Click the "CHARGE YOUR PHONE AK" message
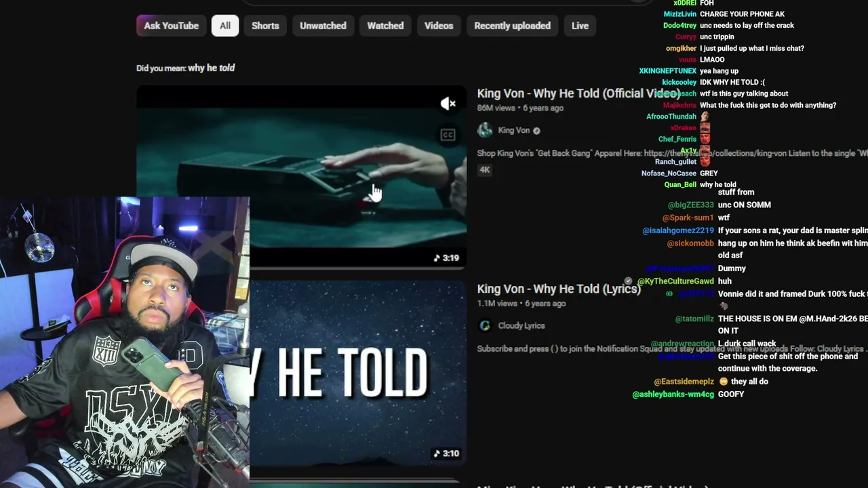 742,14
